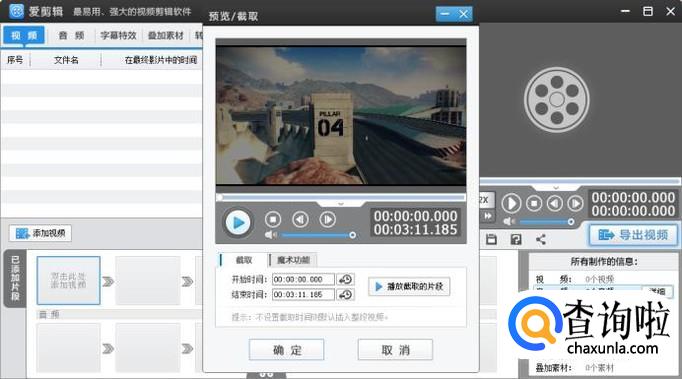Click the 音频 track label
The height and width of the screenshot is (379, 682).
pyautogui.click(x=49, y=314)
